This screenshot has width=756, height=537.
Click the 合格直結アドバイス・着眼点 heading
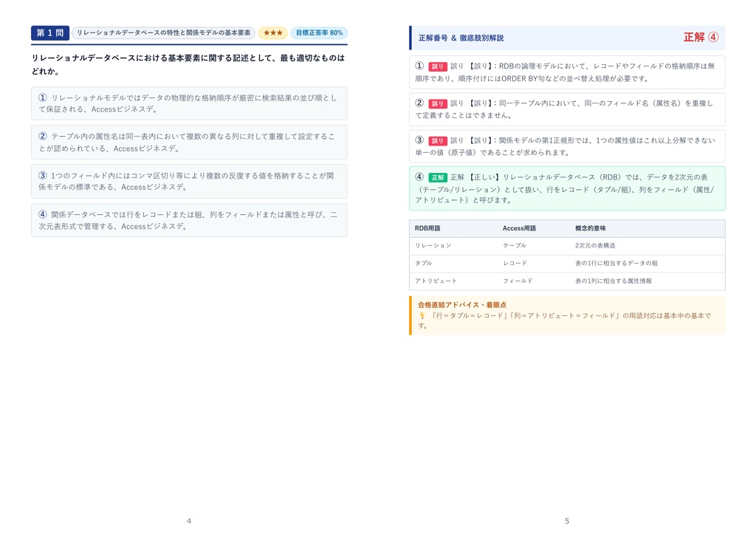462,305
